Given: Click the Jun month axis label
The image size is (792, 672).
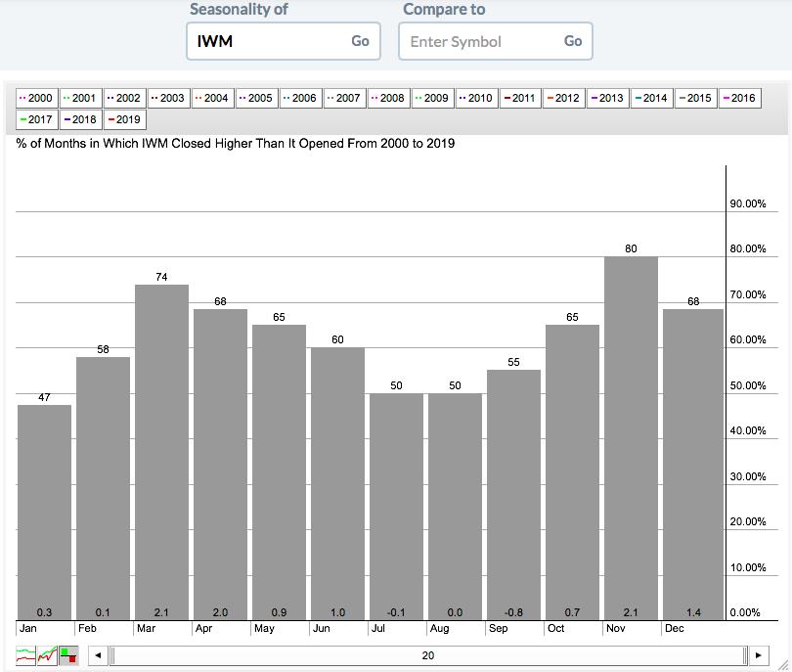Looking at the screenshot, I should (322, 628).
